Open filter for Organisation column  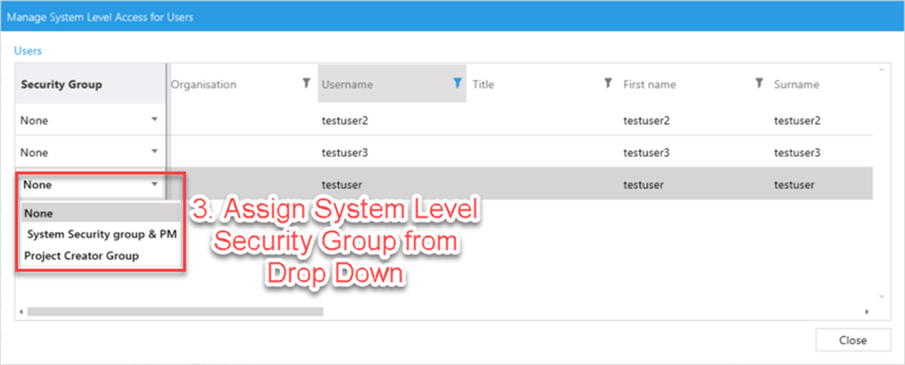point(306,84)
